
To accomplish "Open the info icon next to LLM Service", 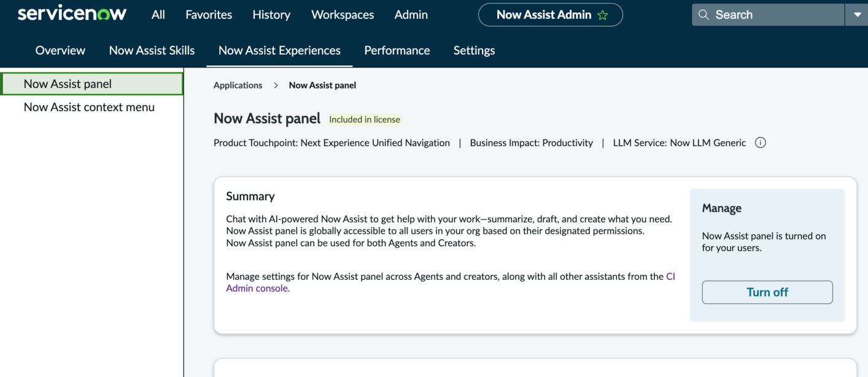I will [x=760, y=142].
